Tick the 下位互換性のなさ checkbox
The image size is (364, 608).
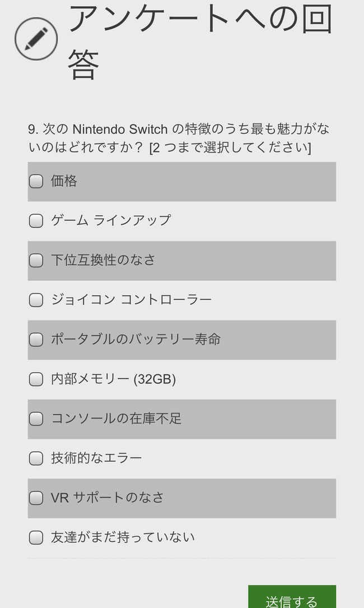36,260
